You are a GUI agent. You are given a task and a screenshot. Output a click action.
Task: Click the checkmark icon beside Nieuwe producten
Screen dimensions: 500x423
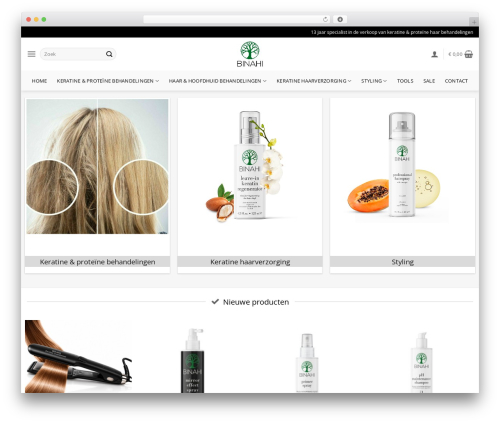coord(215,302)
